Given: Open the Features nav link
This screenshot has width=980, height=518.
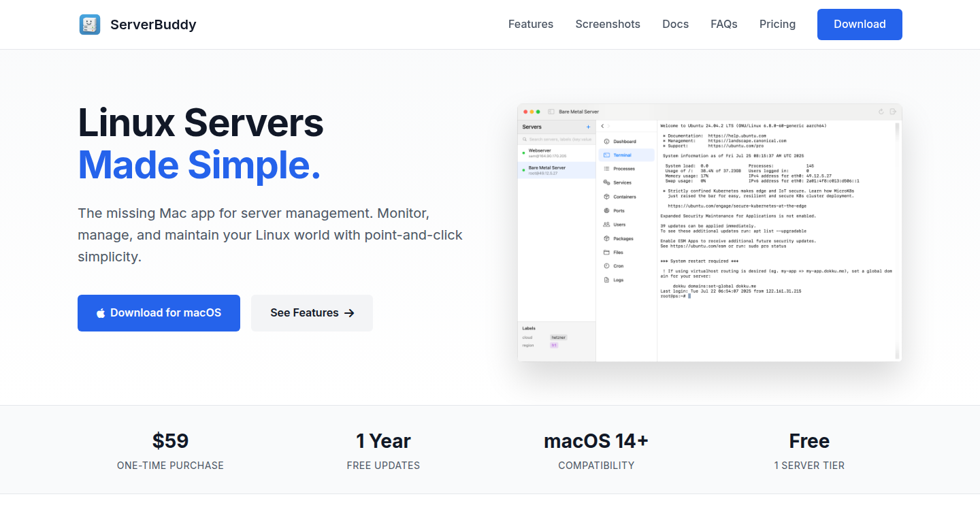Looking at the screenshot, I should (531, 24).
